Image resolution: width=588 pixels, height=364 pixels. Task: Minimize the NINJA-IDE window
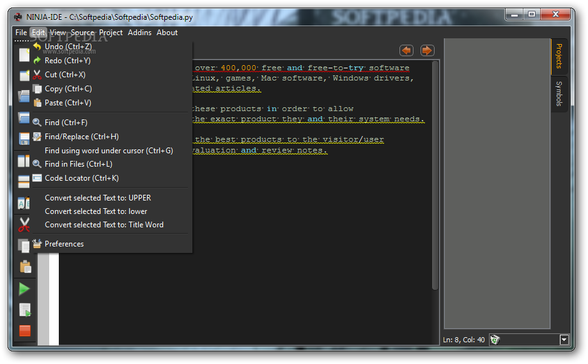click(x=514, y=15)
